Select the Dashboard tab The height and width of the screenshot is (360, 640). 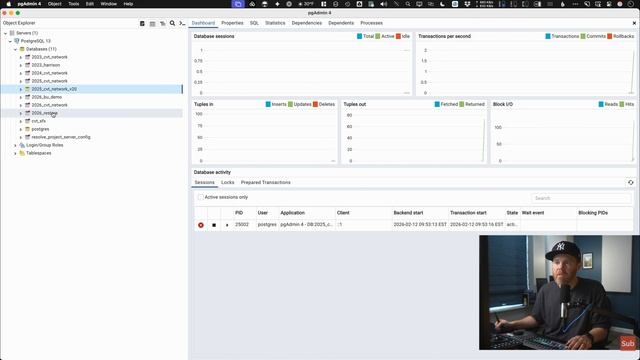pyautogui.click(x=203, y=23)
